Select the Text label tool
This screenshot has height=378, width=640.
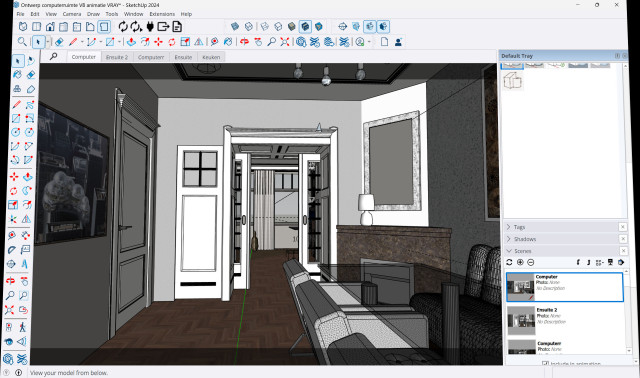[x=25, y=250]
